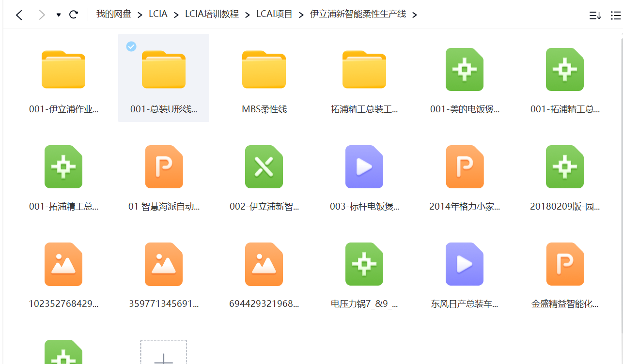Play the 东风日产总装车 video file

(464, 264)
